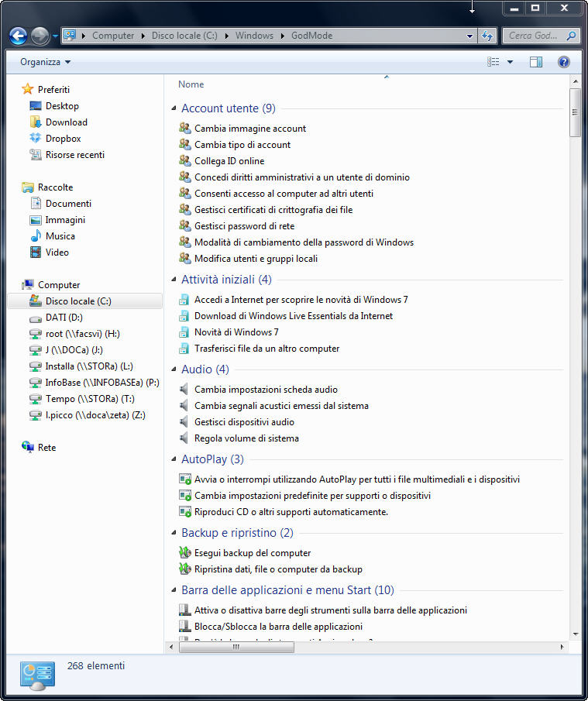Select DATI (D:) drive in sidebar

[64, 318]
